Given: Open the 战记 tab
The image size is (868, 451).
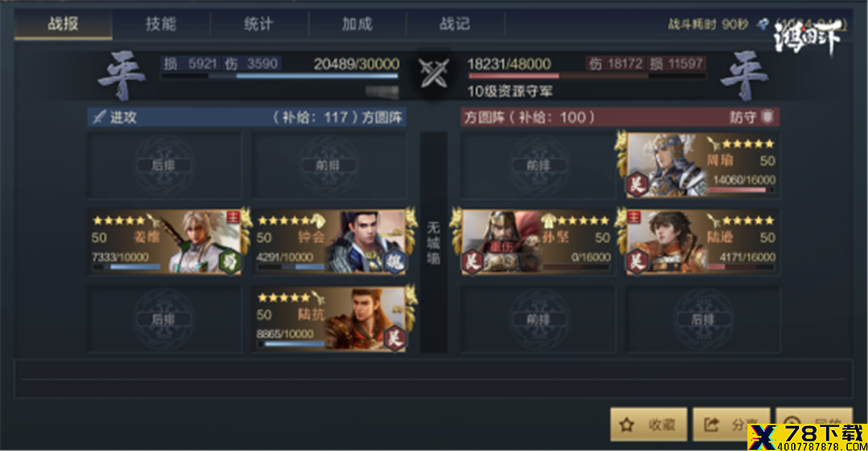Looking at the screenshot, I should (x=455, y=24).
